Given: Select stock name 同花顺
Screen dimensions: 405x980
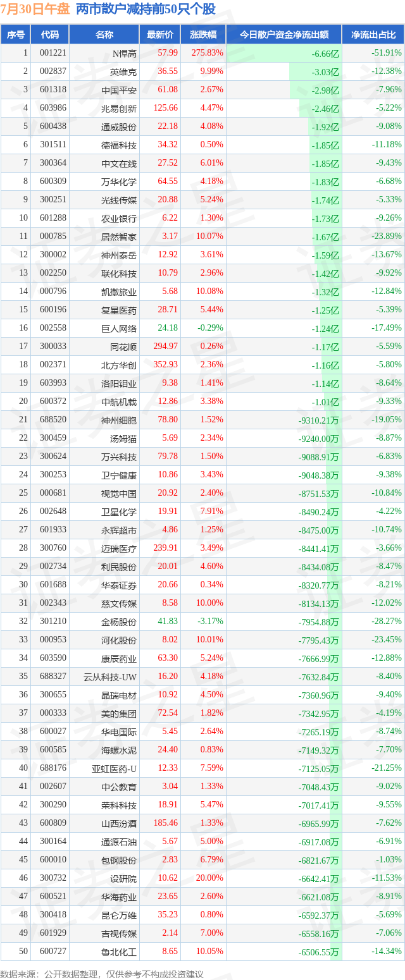Looking at the screenshot, I should (123, 346).
